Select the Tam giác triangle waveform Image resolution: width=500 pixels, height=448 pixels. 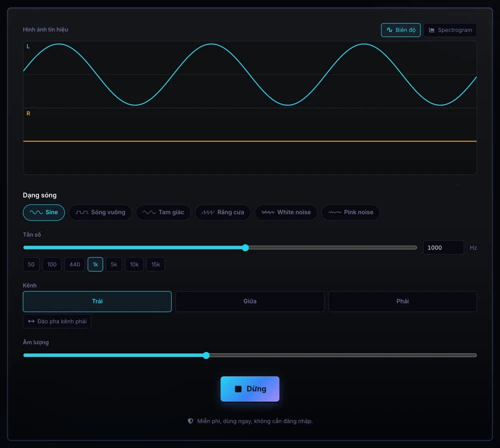click(163, 212)
